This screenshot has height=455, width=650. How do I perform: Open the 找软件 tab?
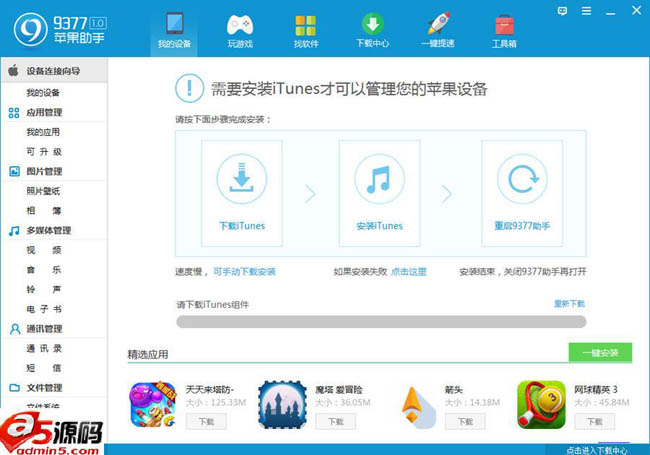[x=306, y=30]
